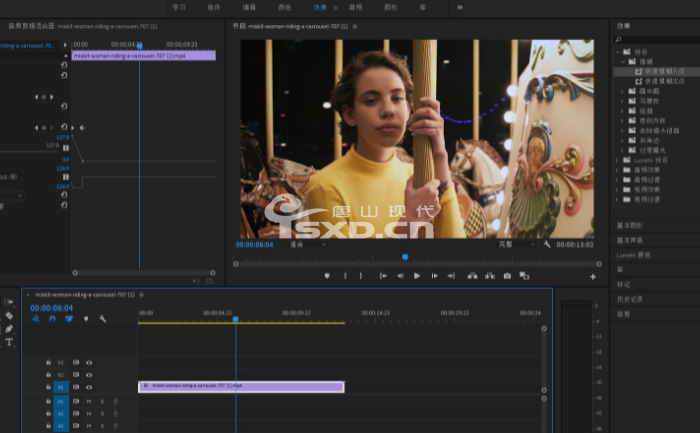Toggle nest sequence insert mode in timeline
Viewport: 700px width, 433px height.
[x=36, y=319]
